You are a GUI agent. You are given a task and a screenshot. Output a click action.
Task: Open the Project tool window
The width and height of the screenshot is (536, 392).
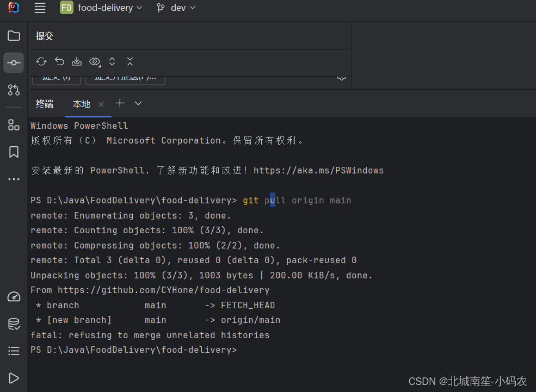pos(14,35)
